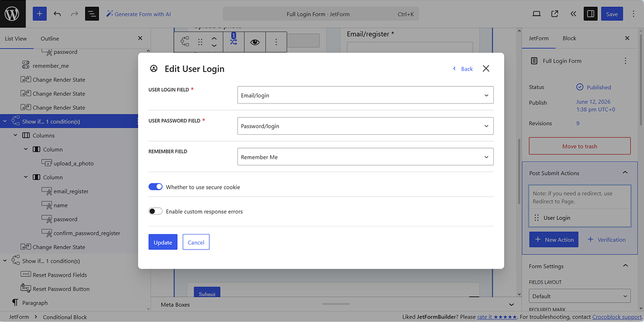Enable custom response errors toggle
Image resolution: width=644 pixels, height=322 pixels.
tap(156, 211)
